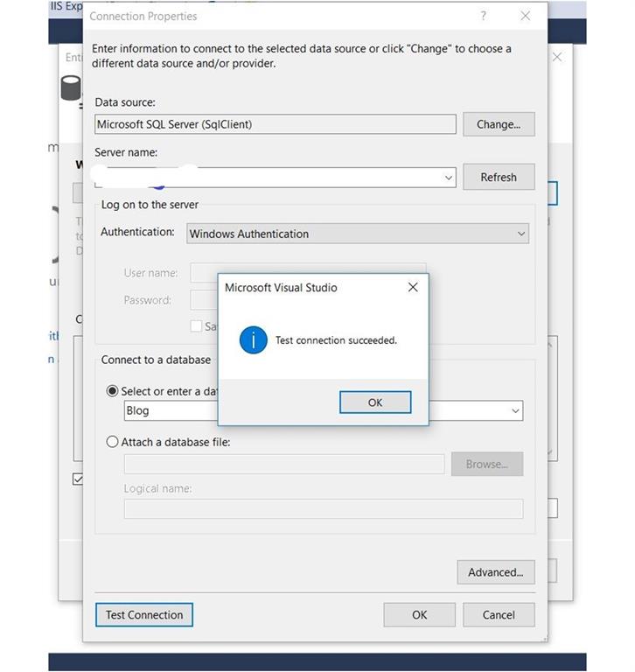Close the Entity Data Model wizard behind
This screenshot has height=672, width=635.
[557, 57]
